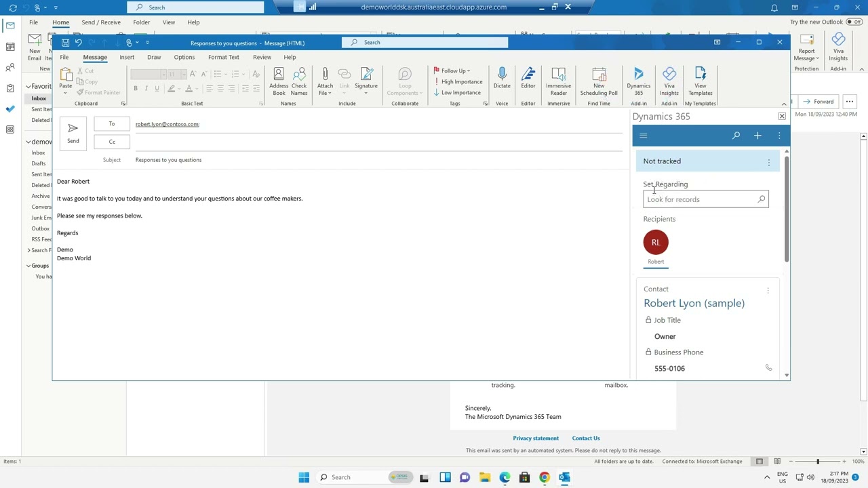This screenshot has height=488, width=868.
Task: Click the Cc recipient button
Action: point(112,142)
